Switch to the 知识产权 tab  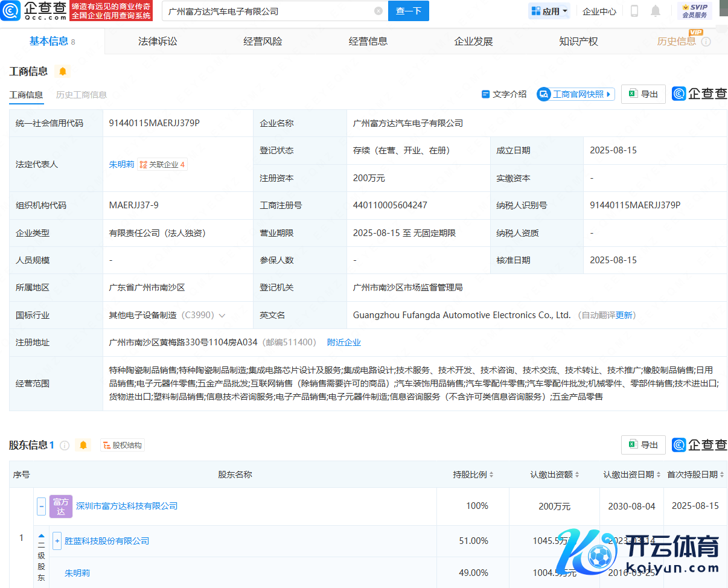click(x=578, y=41)
